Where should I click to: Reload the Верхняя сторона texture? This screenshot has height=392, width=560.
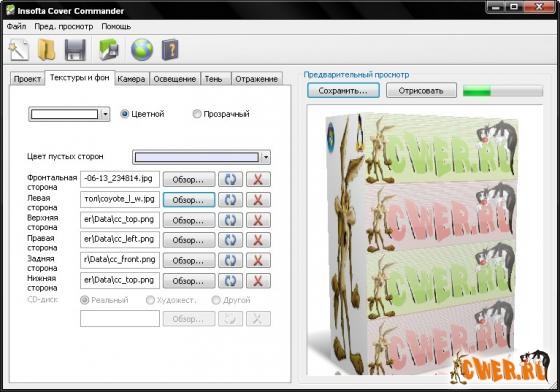coord(230,220)
